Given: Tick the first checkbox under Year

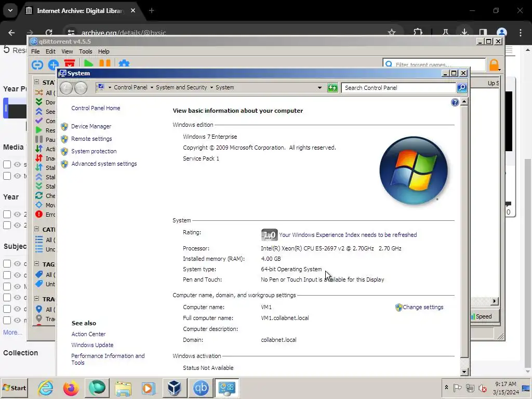Looking at the screenshot, I should click(x=7, y=215).
